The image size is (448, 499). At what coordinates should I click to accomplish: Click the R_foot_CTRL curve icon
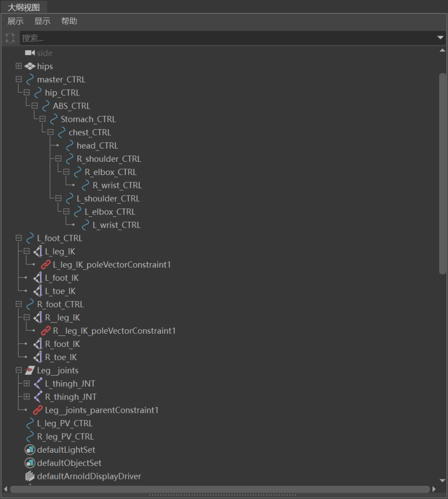tap(30, 305)
